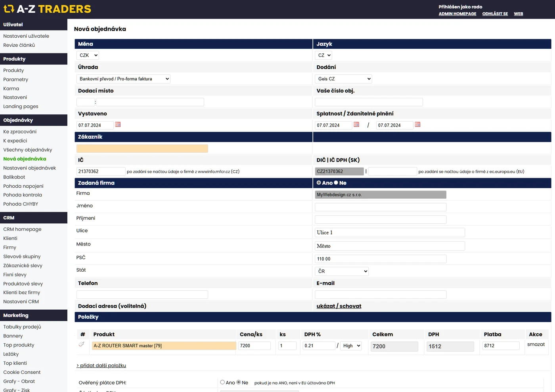
Task: Expand the Úhrada payment method dropdown
Action: coord(123,79)
